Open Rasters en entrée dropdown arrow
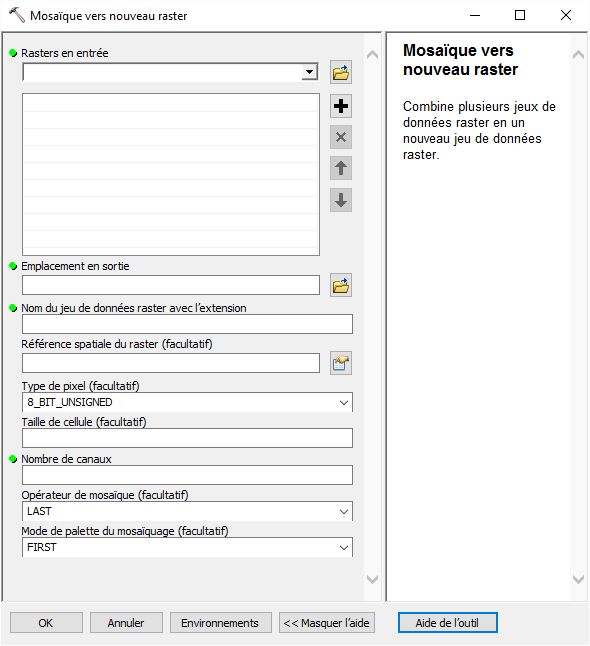Viewport: 590px width, 646px height. point(309,72)
